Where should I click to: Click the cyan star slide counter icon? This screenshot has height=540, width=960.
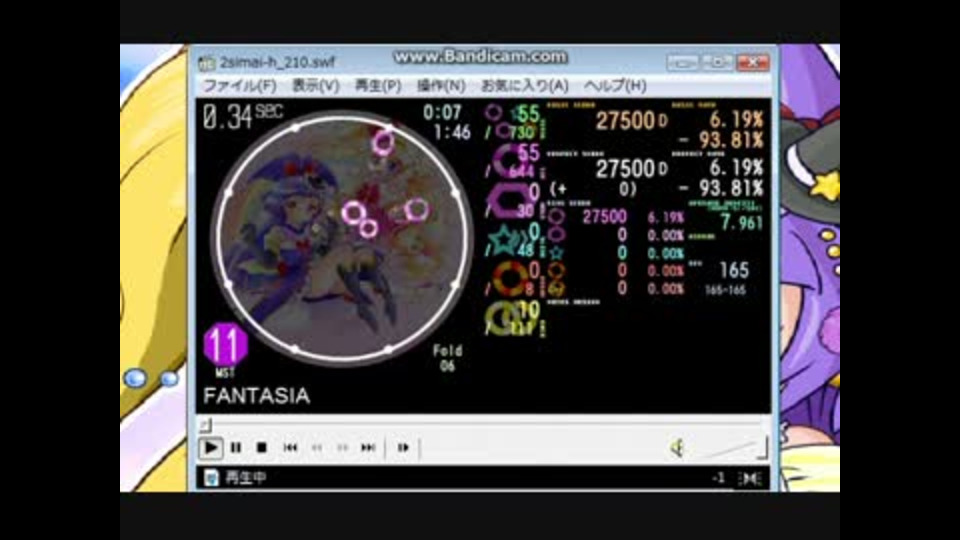(508, 240)
